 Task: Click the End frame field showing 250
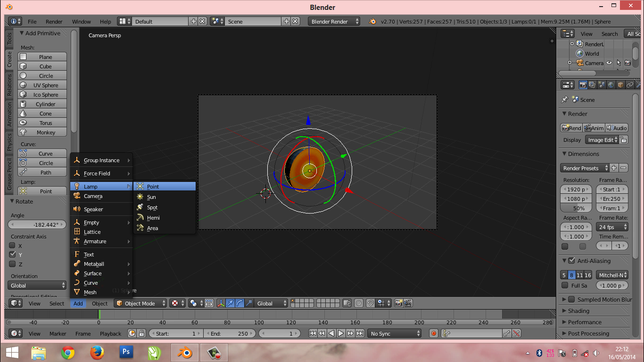click(229, 334)
